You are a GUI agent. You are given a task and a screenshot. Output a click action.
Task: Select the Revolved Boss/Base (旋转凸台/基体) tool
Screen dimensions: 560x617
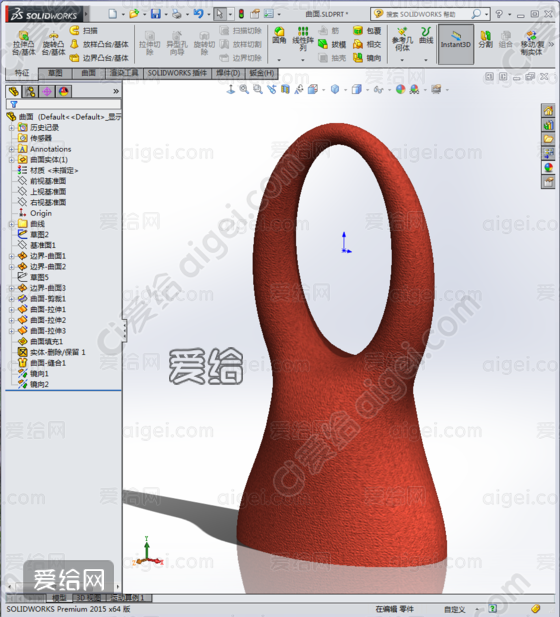[x=53, y=43]
